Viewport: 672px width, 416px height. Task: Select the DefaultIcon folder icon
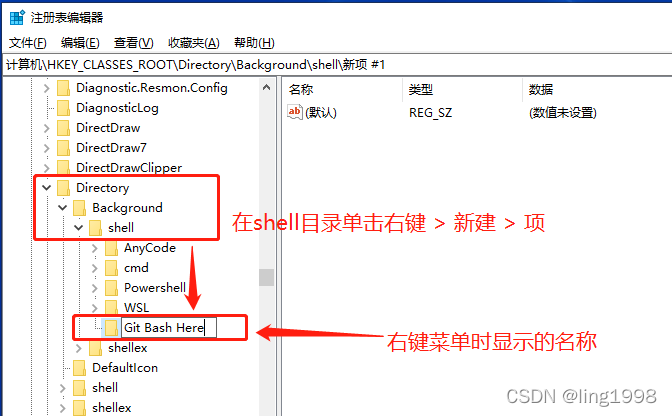click(79, 368)
